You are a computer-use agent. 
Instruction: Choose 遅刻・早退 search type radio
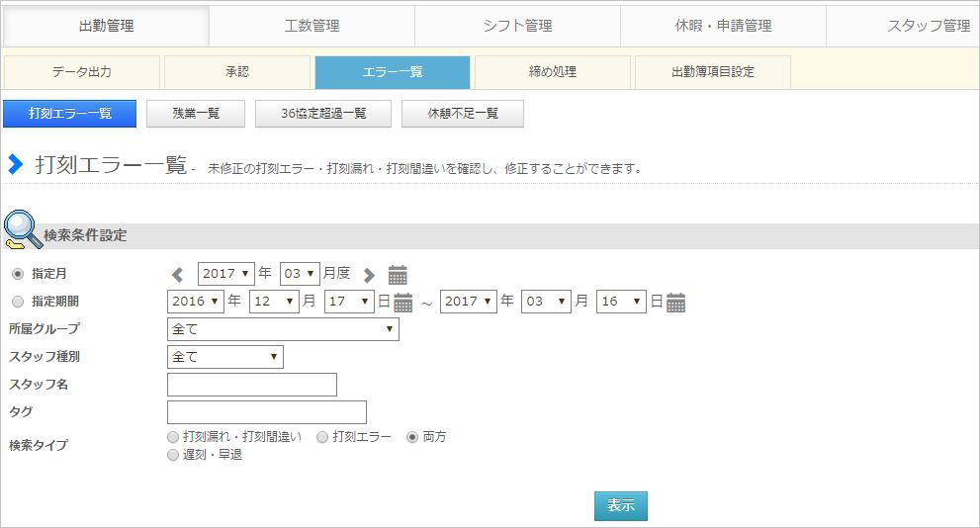pyautogui.click(x=173, y=455)
